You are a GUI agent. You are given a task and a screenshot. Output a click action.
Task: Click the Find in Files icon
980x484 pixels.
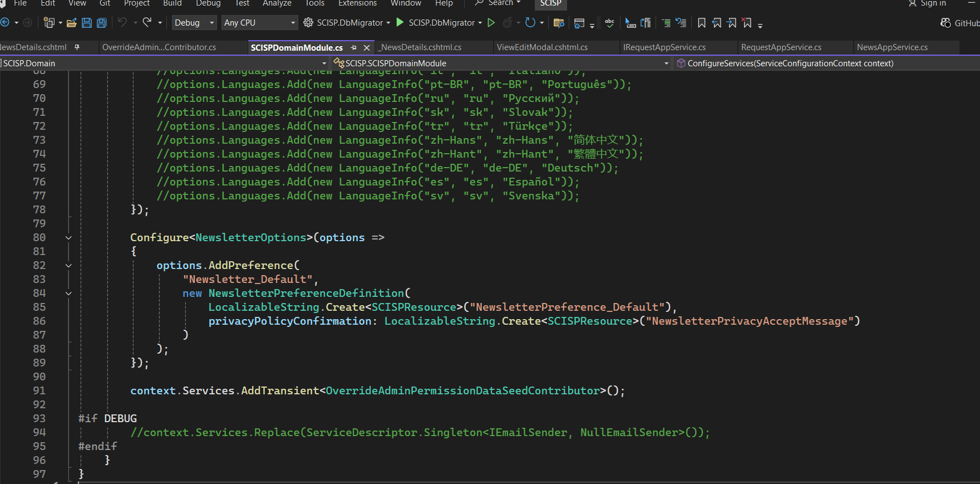[559, 23]
